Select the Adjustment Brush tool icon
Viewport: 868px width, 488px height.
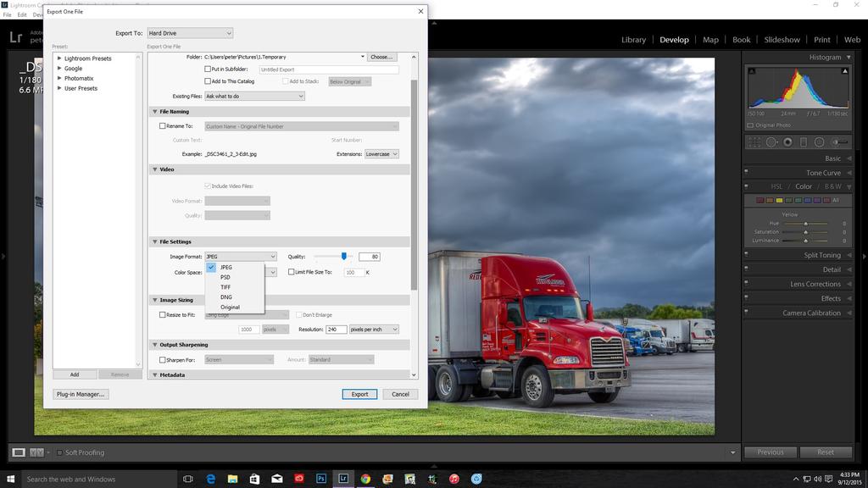point(839,142)
